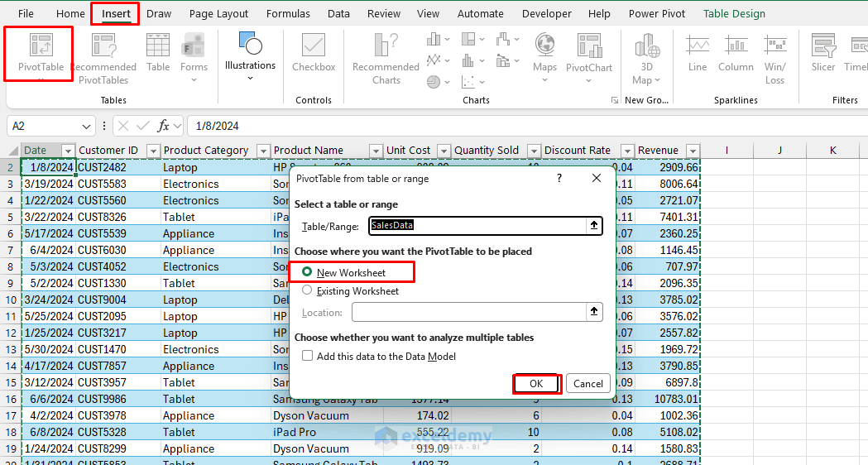Screen dimensions: 868x465
Task: Collapse the Table/Range selector arrow
Action: pyautogui.click(x=593, y=225)
